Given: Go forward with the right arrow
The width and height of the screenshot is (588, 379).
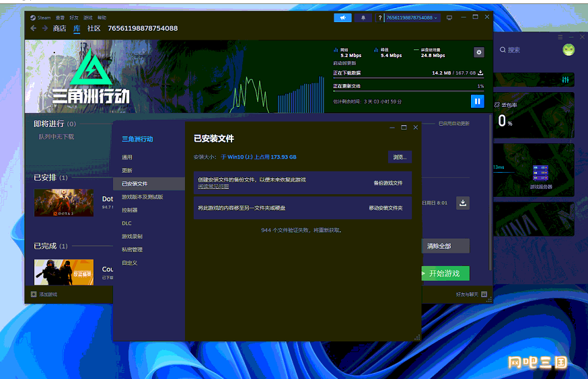Looking at the screenshot, I should tap(44, 28).
